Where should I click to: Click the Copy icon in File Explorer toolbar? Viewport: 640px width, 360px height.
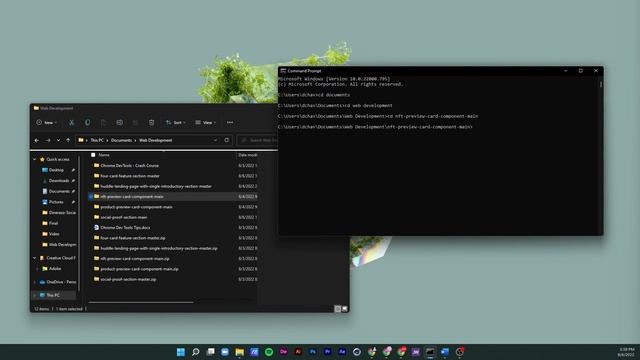[87, 122]
